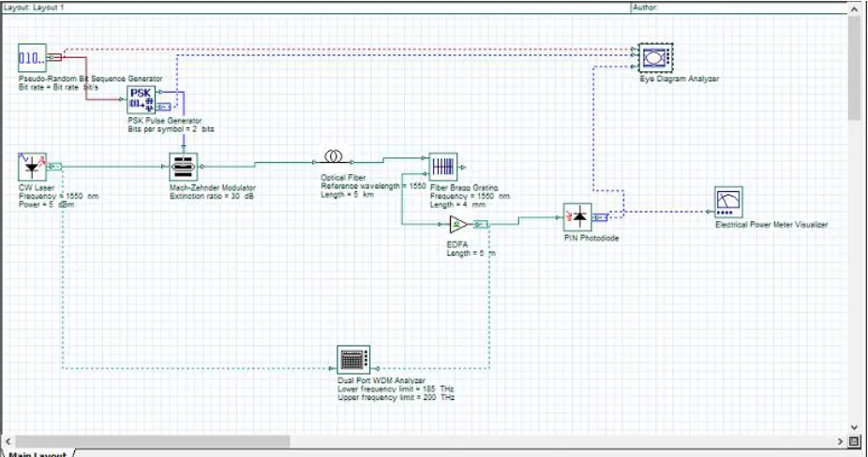Click the EDFA amplifier triangle icon

tap(458, 224)
